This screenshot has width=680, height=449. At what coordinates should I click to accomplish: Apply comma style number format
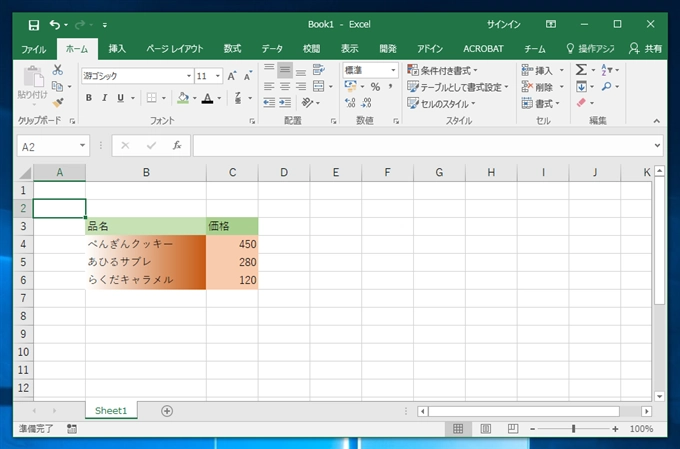point(391,87)
